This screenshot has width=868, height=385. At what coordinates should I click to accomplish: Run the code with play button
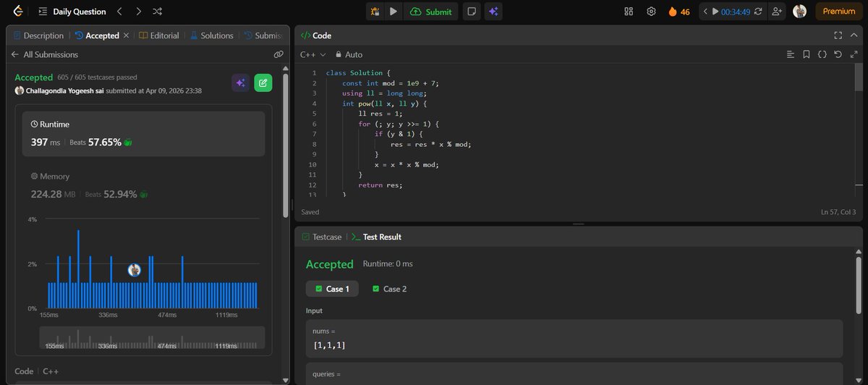tap(393, 12)
